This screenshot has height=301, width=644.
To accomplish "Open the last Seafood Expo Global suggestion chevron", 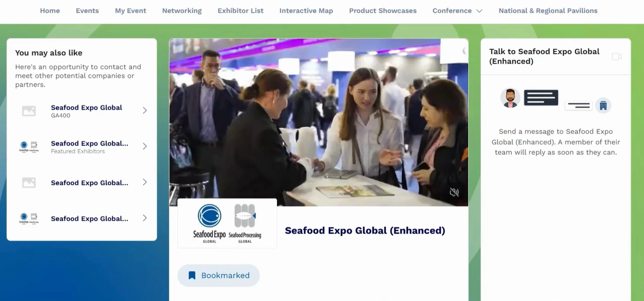I will (x=145, y=218).
